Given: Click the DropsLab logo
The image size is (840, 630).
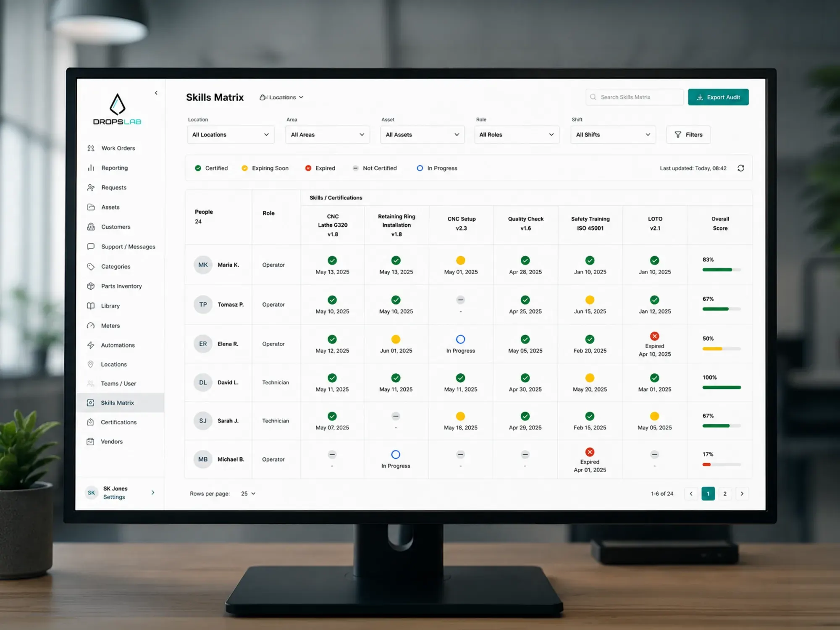Looking at the screenshot, I should pyautogui.click(x=117, y=109).
